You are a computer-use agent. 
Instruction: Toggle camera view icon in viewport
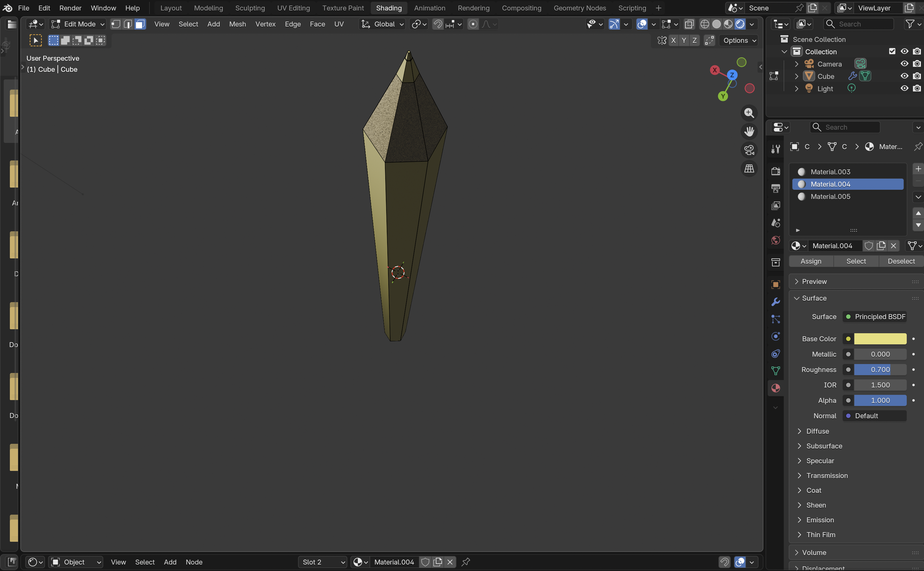[749, 150]
